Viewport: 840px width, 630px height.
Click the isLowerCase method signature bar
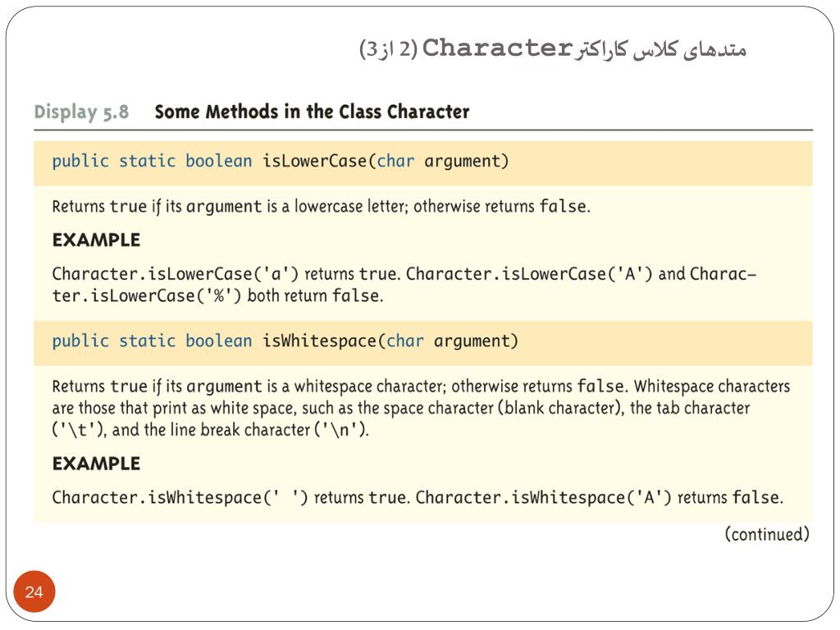(x=422, y=163)
